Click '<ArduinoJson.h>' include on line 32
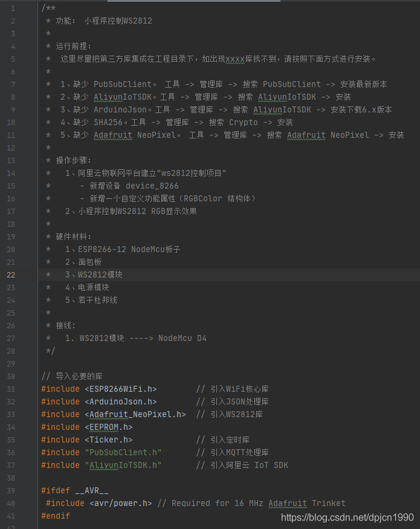 pyautogui.click(x=121, y=402)
